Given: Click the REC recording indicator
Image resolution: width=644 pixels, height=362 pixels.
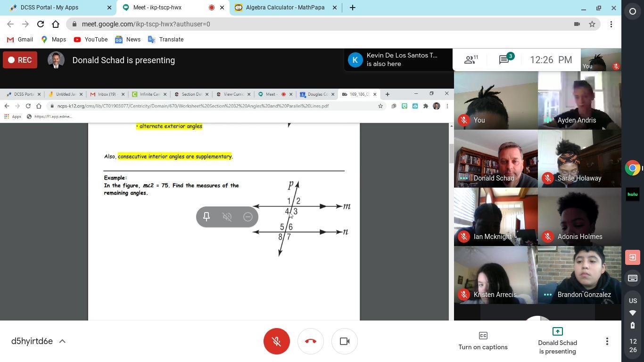Looking at the screenshot, I should [x=20, y=60].
